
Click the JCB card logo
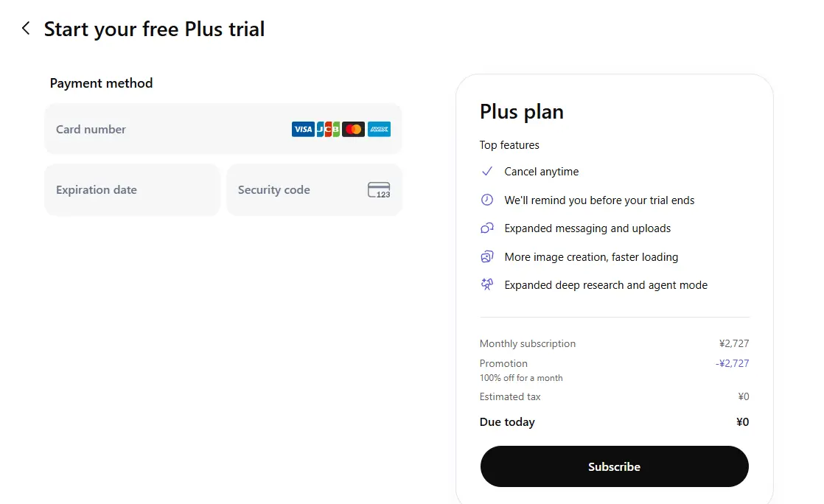tap(328, 129)
